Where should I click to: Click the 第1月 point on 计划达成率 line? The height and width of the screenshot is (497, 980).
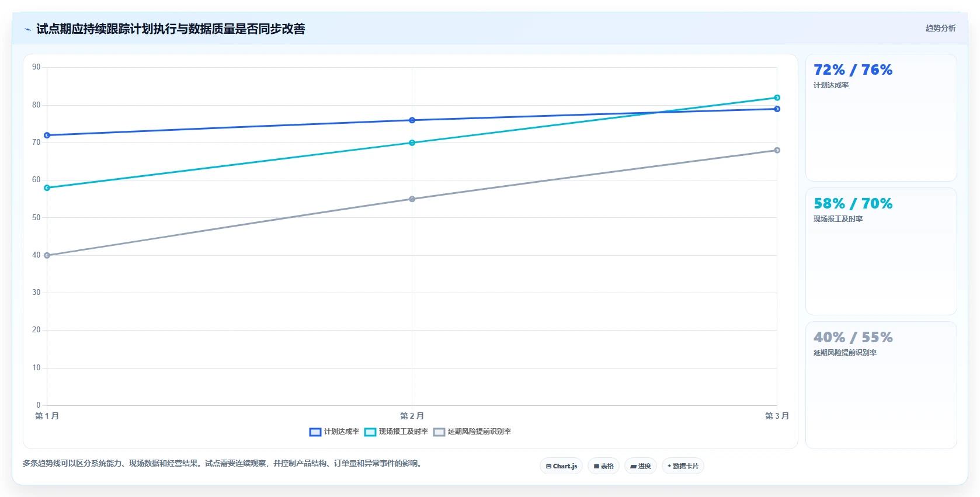(47, 135)
